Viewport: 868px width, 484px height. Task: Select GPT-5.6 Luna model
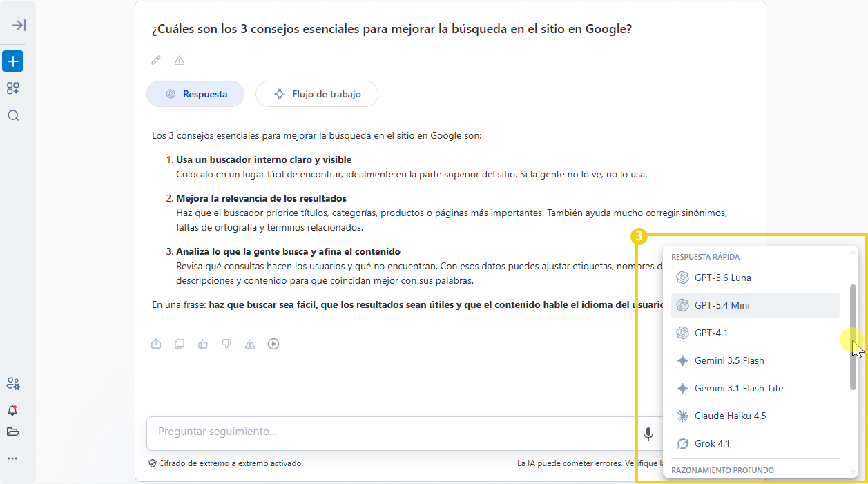755,278
